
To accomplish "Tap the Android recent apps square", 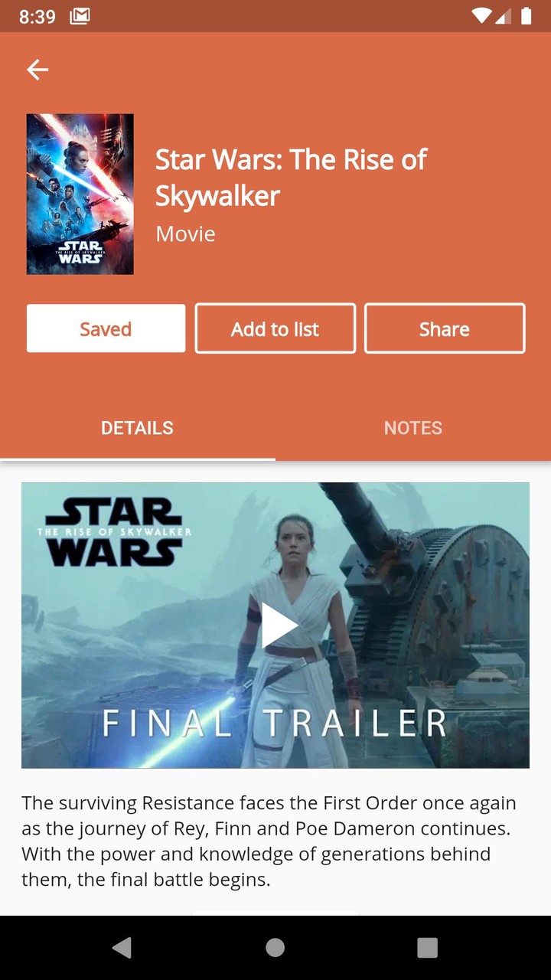I will tap(428, 947).
